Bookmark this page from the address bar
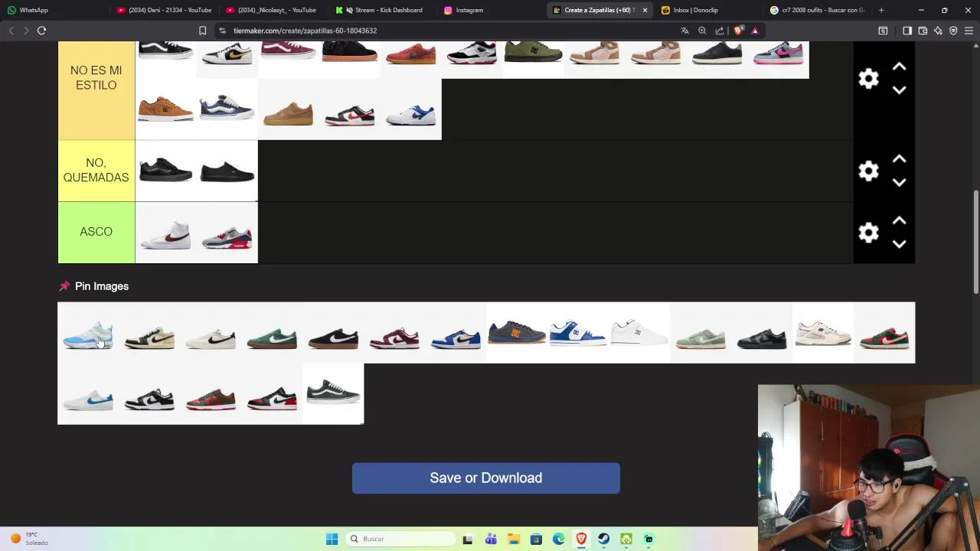 202,31
